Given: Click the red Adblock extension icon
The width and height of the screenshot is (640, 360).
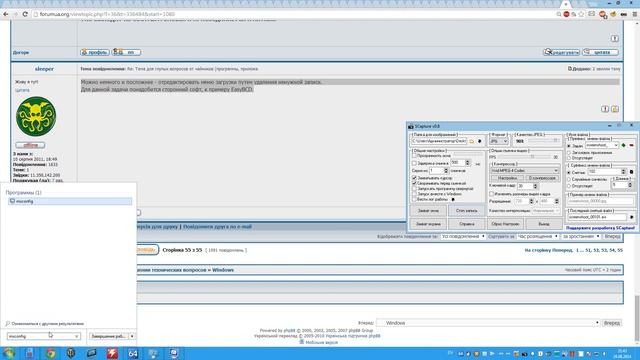Looking at the screenshot, I should [566, 14].
